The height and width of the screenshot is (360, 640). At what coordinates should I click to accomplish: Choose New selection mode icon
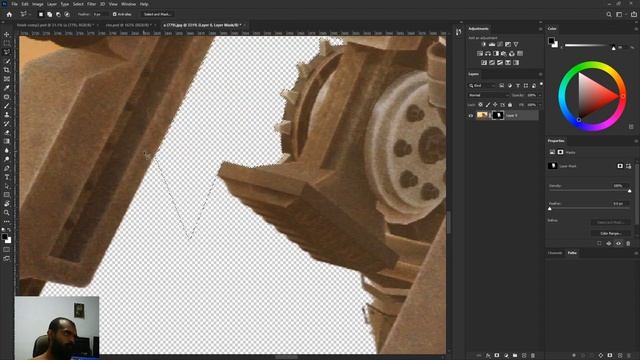[41, 14]
